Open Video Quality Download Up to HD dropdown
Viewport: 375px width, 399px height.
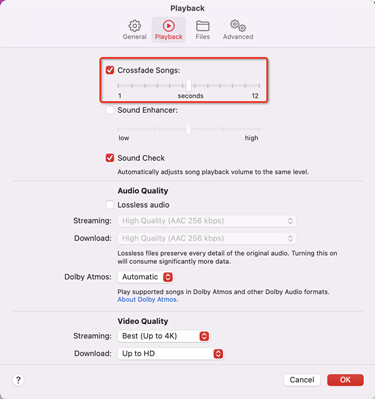tap(170, 353)
